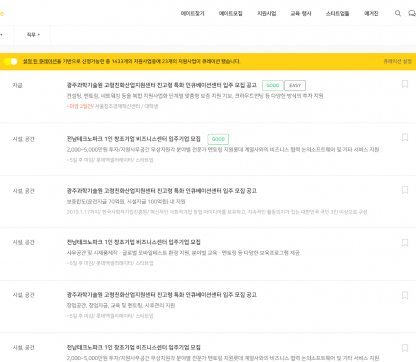Bookmark the listing dated 2019.1.17까지
The image size is (416, 362).
point(405,190)
